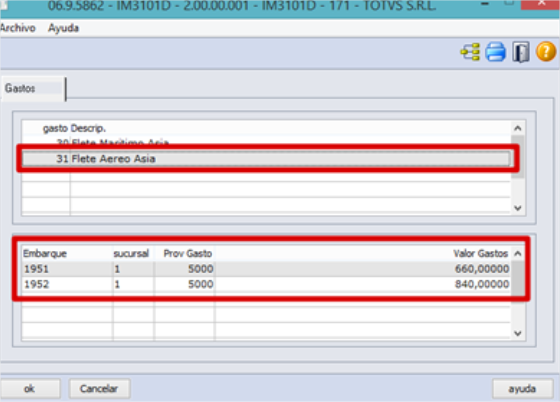Screen dimensions: 560x402
Task: Click the ayuda button at bottom
Action: click(522, 388)
